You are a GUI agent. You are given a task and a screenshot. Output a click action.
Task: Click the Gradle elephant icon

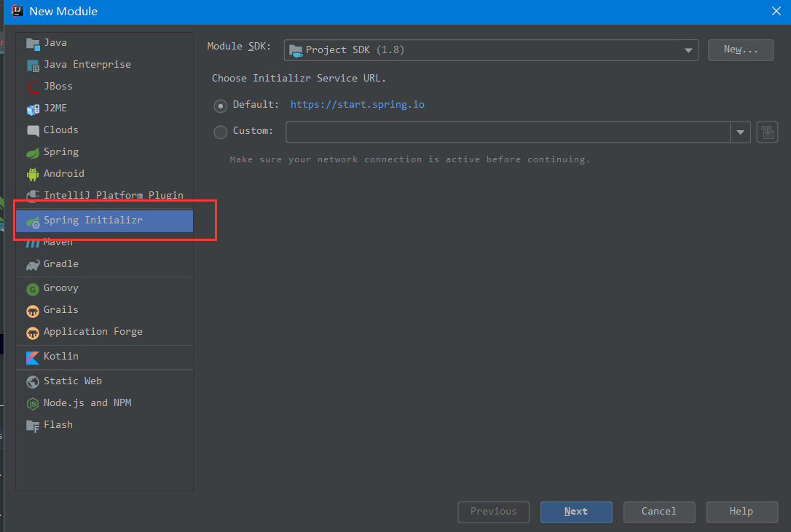(x=33, y=265)
